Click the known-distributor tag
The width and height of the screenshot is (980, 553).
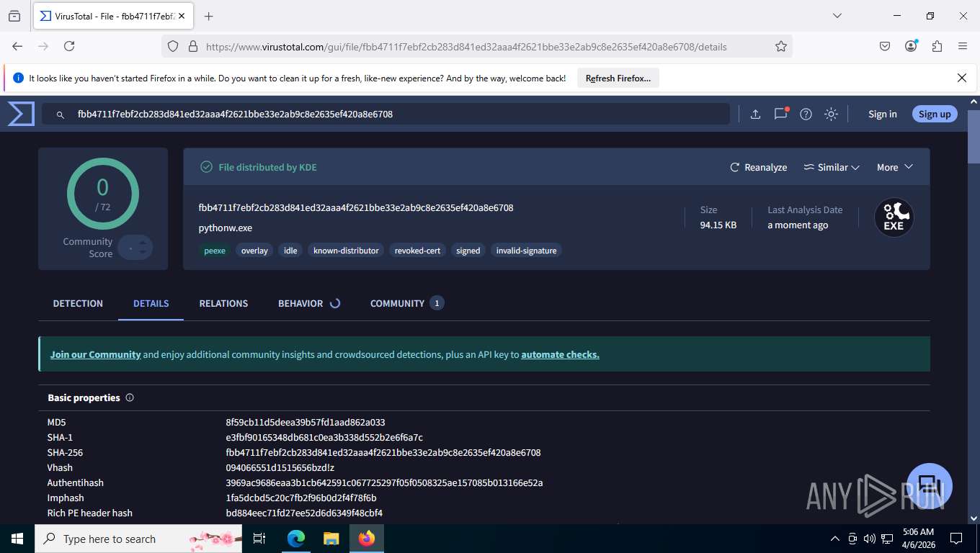tap(346, 251)
